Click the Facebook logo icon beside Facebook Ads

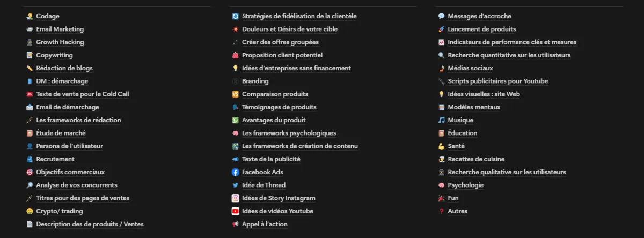(235, 172)
